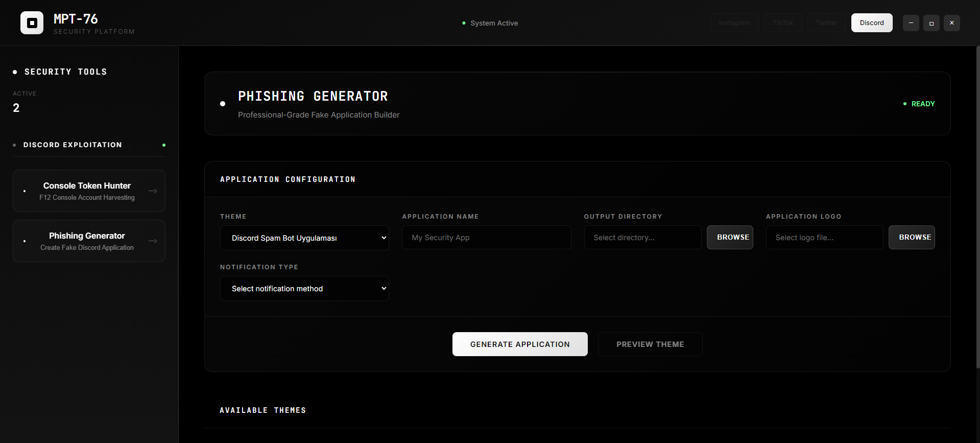Switch to the Instagram platform tab

(734, 23)
